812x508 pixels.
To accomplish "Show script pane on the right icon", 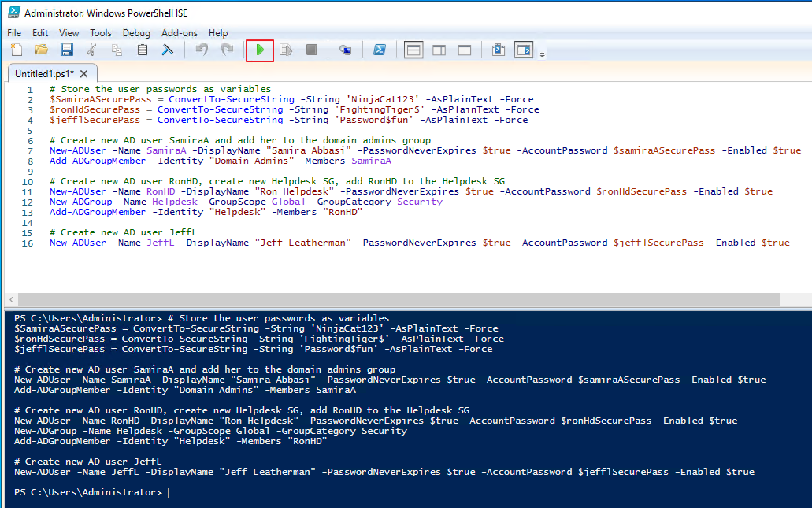I will point(439,50).
